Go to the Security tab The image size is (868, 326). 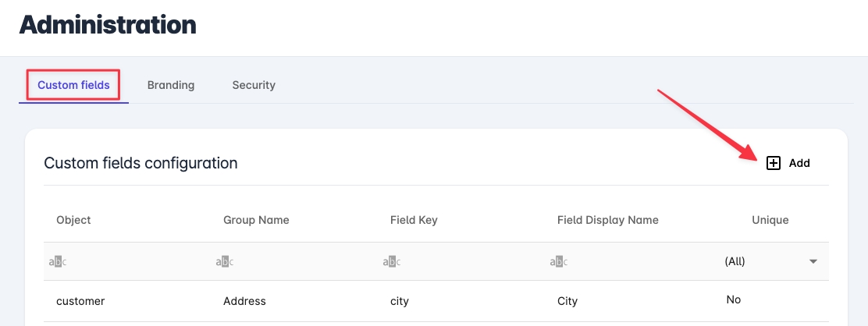pyautogui.click(x=254, y=85)
